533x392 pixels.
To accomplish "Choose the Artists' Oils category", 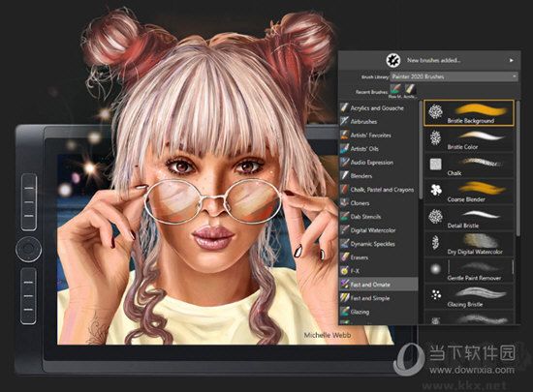I will pyautogui.click(x=378, y=149).
